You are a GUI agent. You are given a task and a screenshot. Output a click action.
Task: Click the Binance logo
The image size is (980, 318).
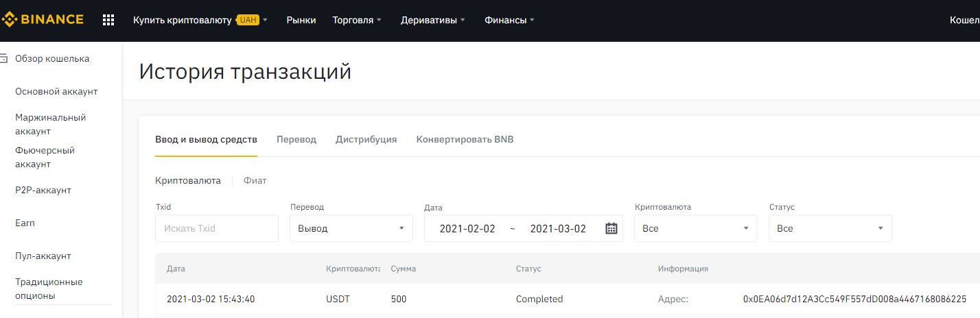pyautogui.click(x=43, y=20)
